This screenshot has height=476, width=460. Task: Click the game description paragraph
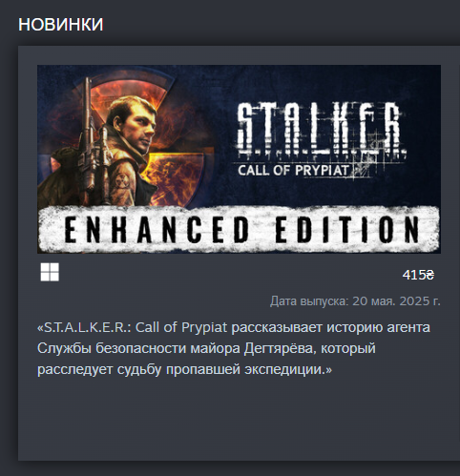pos(234,348)
